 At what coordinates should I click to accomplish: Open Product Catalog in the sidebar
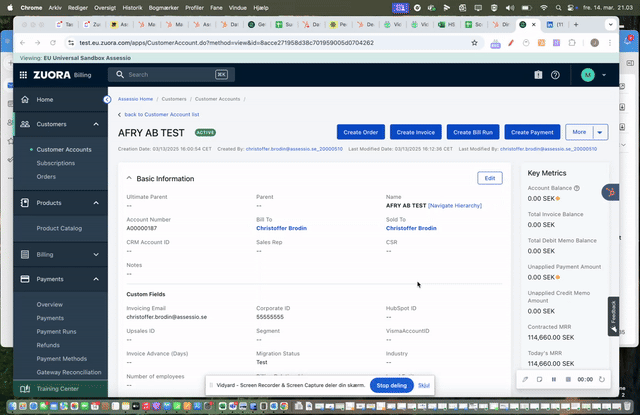(x=59, y=228)
